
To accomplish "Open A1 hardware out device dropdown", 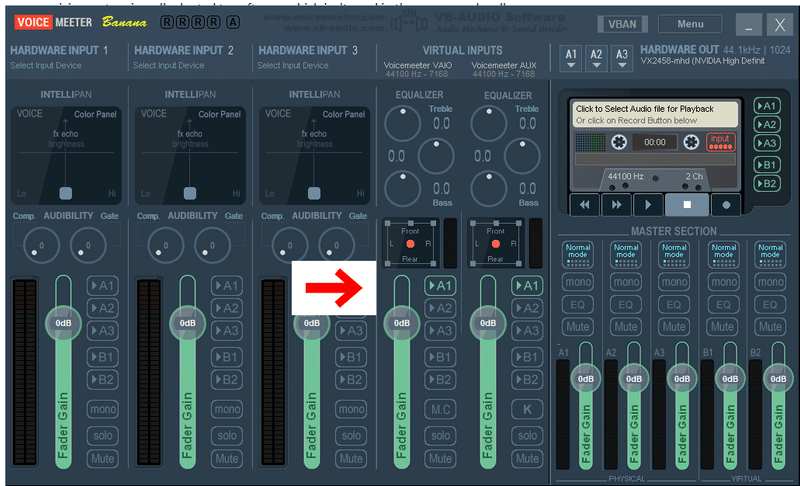I will click(571, 59).
